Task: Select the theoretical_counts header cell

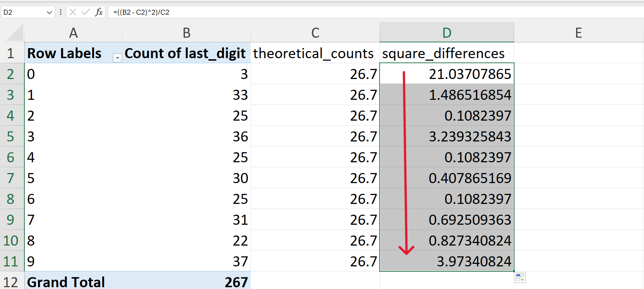Action: 315,53
